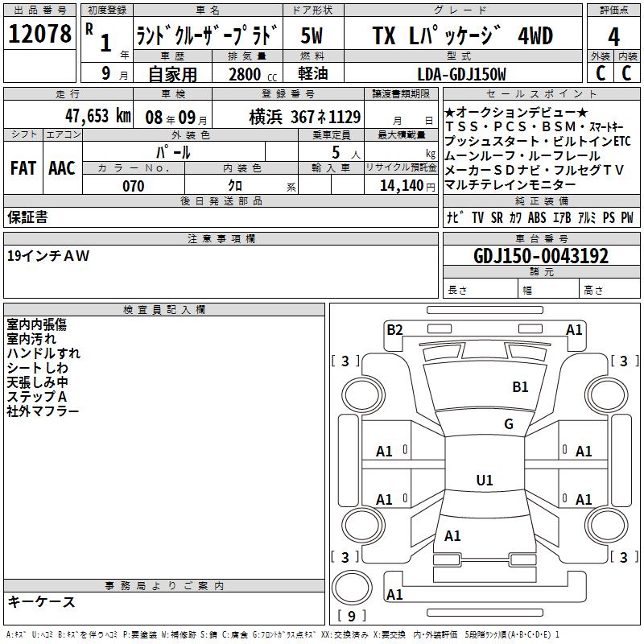This screenshot has width=644, height=644.
Task: Select door shape value 5W
Action: (312, 35)
